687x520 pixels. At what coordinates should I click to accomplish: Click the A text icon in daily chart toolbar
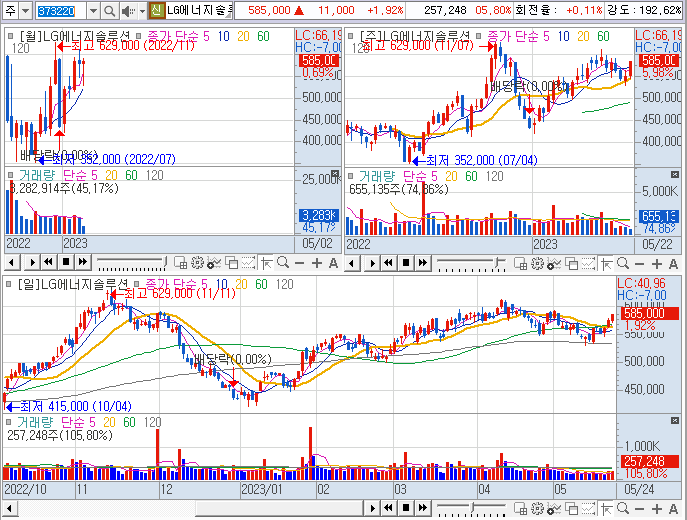(673, 508)
